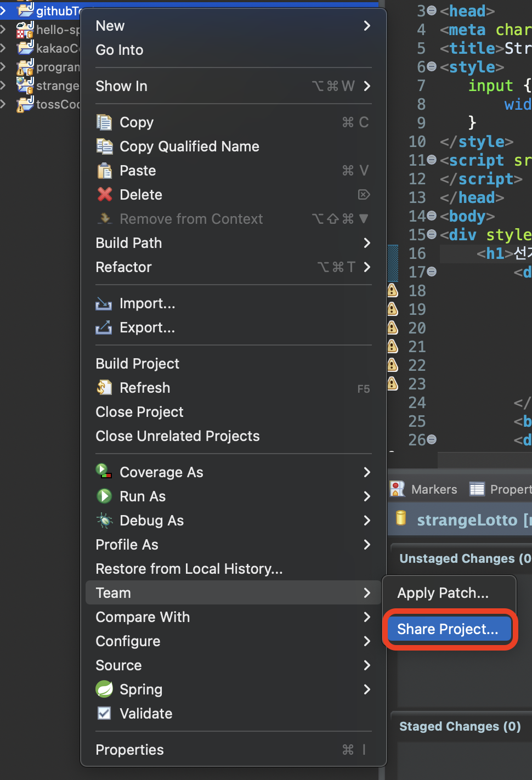The height and width of the screenshot is (780, 532).
Task: Open Properties from context menu
Action: [x=234, y=750]
